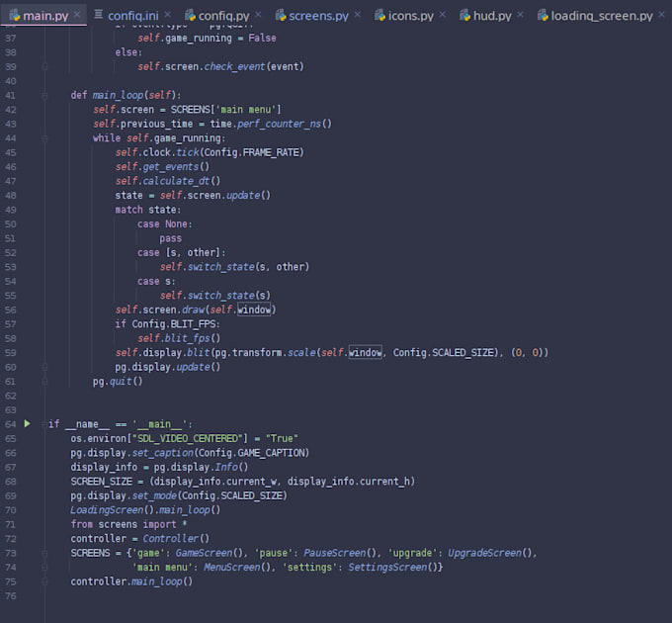Collapse the while loop fold at line 44
The height and width of the screenshot is (623, 672).
coord(44,138)
